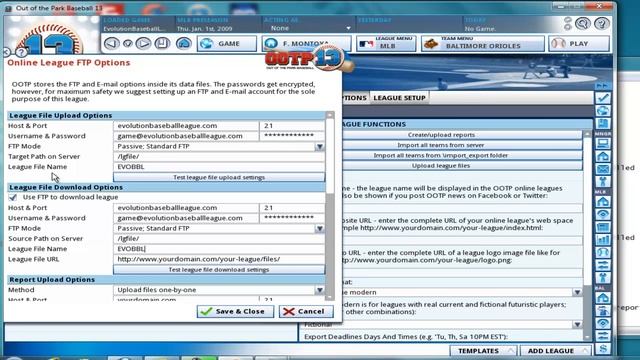Click Create/upload reports button
Image resolution: width=640 pixels, height=360 pixels.
441,135
